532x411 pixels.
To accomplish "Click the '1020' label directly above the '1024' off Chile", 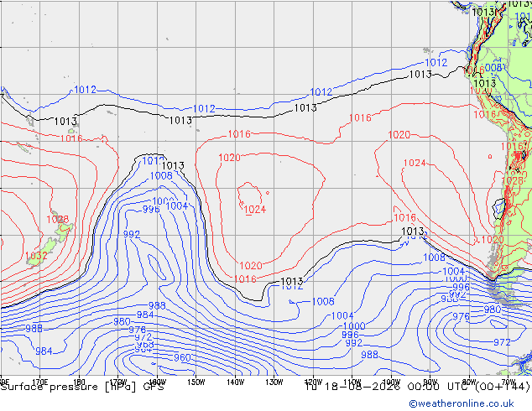I will click(x=399, y=135).
